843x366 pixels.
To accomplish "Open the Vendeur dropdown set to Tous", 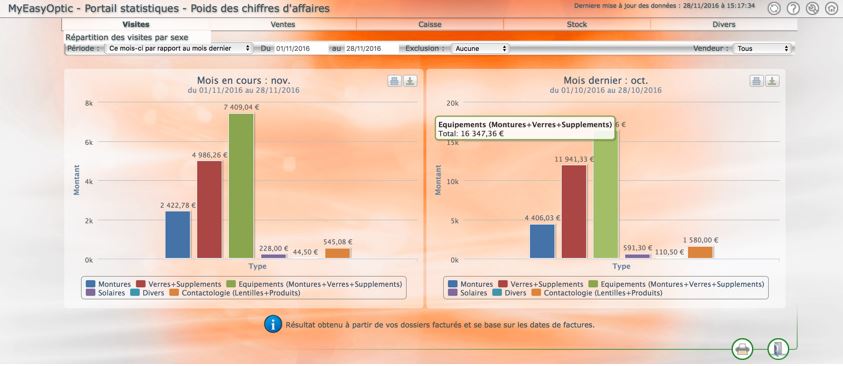I will click(762, 48).
